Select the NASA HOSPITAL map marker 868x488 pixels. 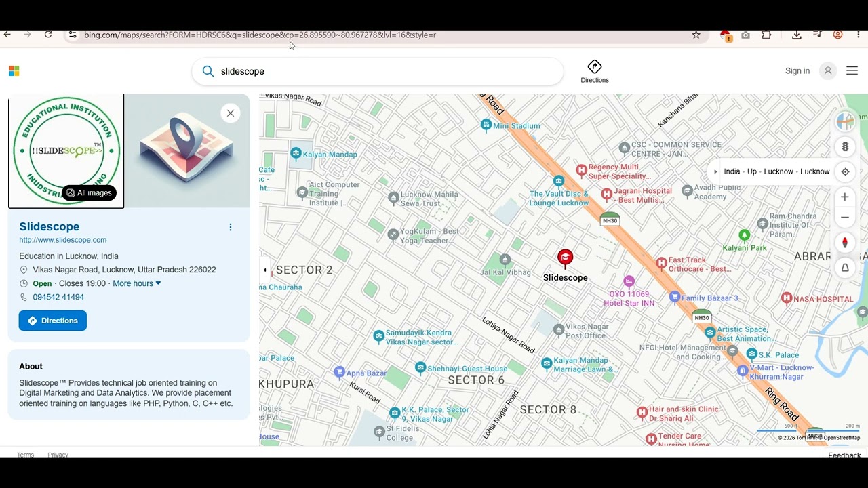click(x=786, y=298)
